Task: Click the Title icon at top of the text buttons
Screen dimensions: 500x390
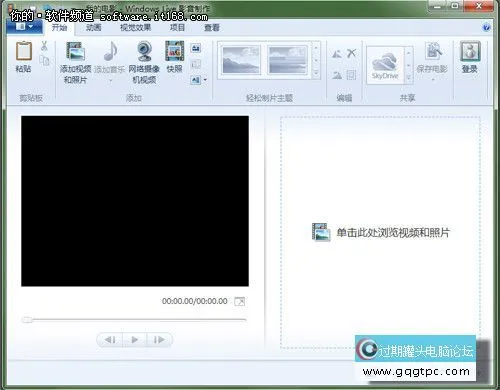Action: (x=196, y=49)
